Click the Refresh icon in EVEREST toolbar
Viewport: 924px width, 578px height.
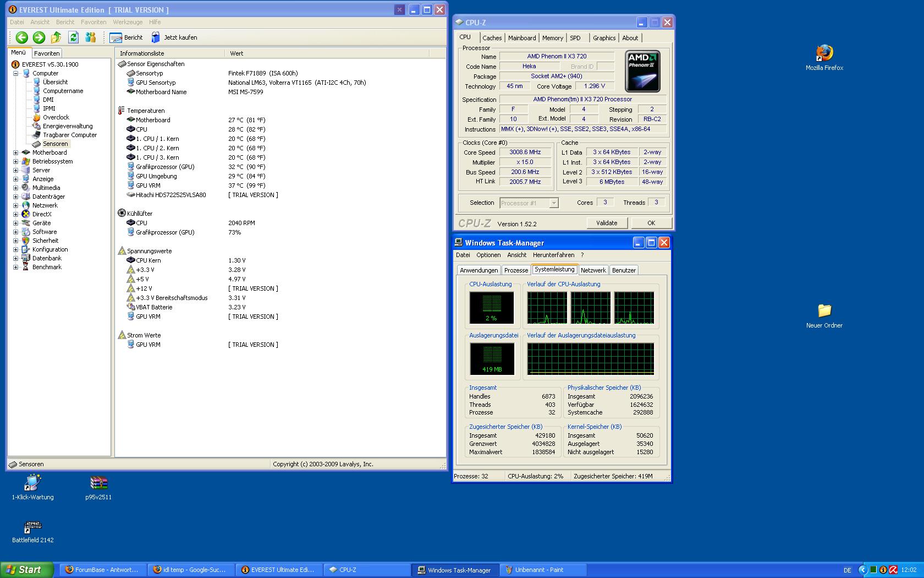(74, 37)
